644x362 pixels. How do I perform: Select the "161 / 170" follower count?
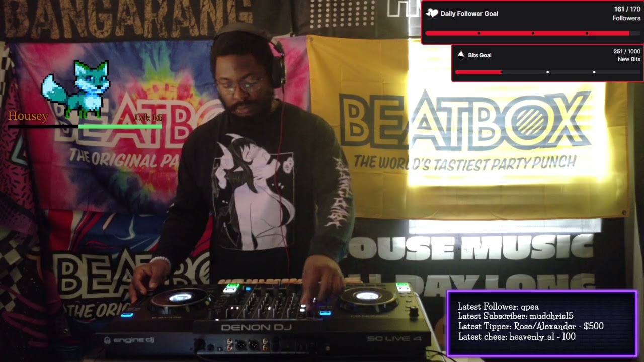(x=627, y=9)
